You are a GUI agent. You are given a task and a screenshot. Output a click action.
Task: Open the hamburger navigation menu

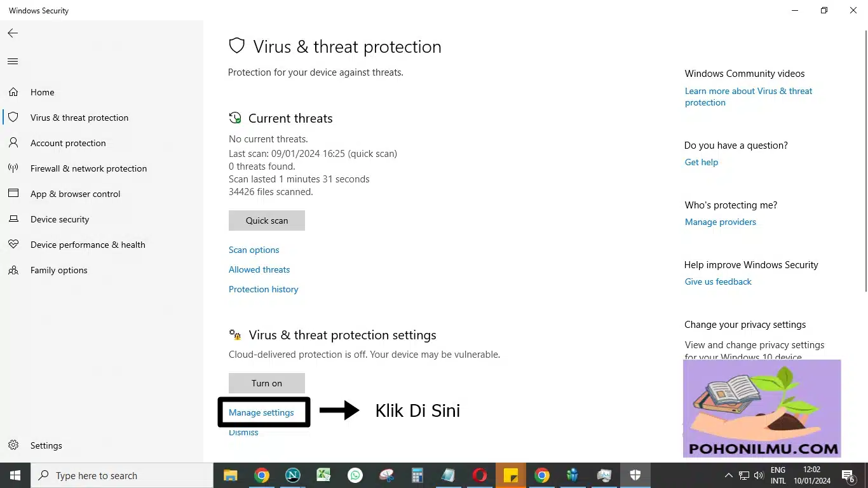(x=13, y=62)
